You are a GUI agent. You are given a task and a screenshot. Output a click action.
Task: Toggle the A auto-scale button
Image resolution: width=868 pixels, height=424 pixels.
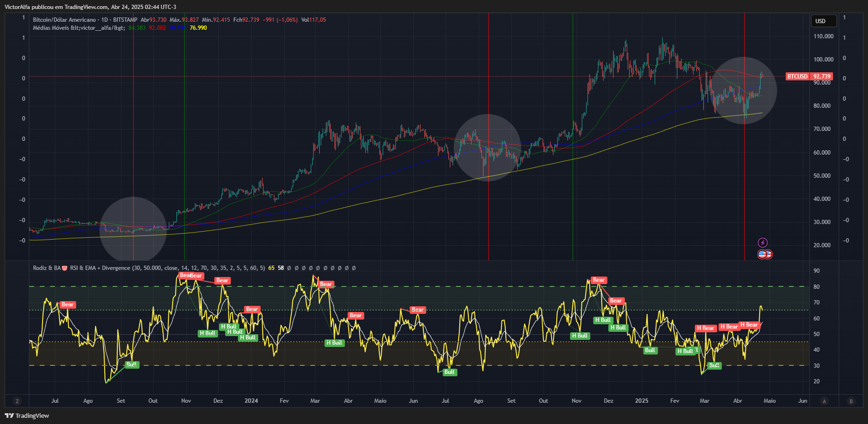click(824, 401)
